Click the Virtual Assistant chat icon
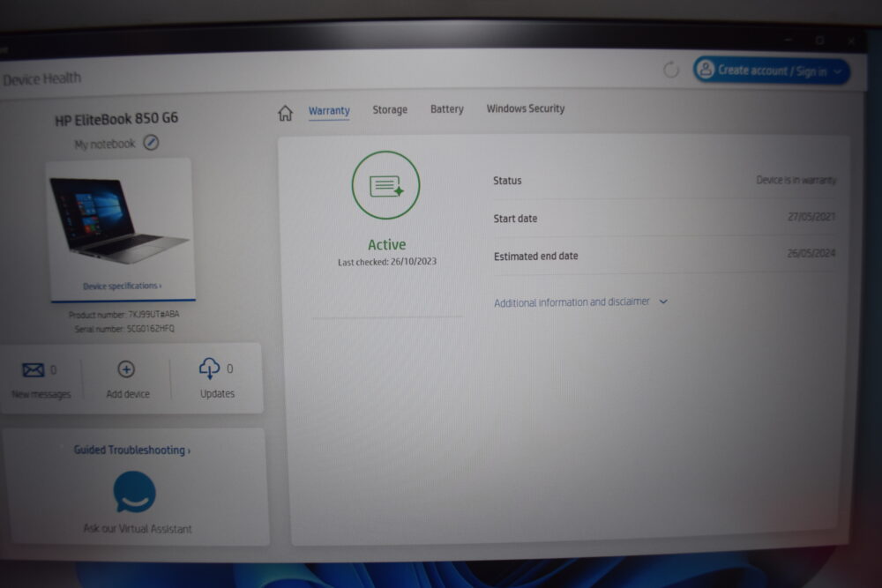Screen dimensions: 882x588 tap(134, 493)
